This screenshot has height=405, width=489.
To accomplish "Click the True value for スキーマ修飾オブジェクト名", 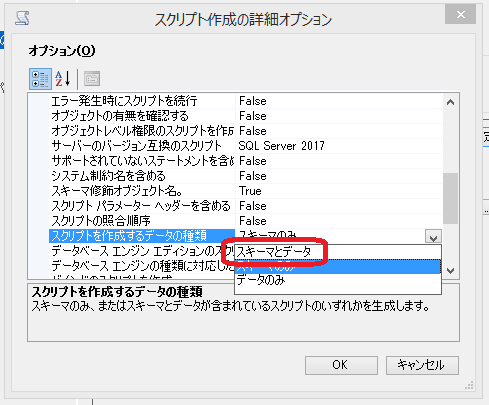I will pos(339,191).
